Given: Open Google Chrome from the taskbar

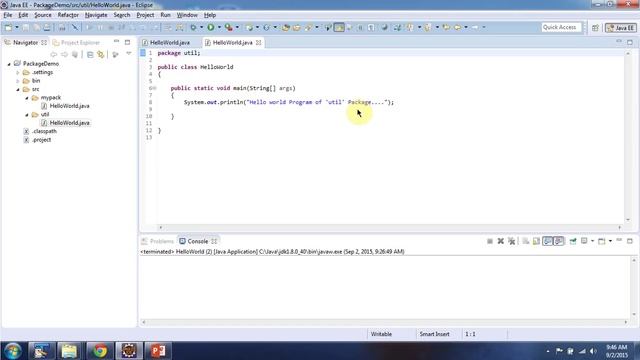Looking at the screenshot, I should tap(100, 351).
